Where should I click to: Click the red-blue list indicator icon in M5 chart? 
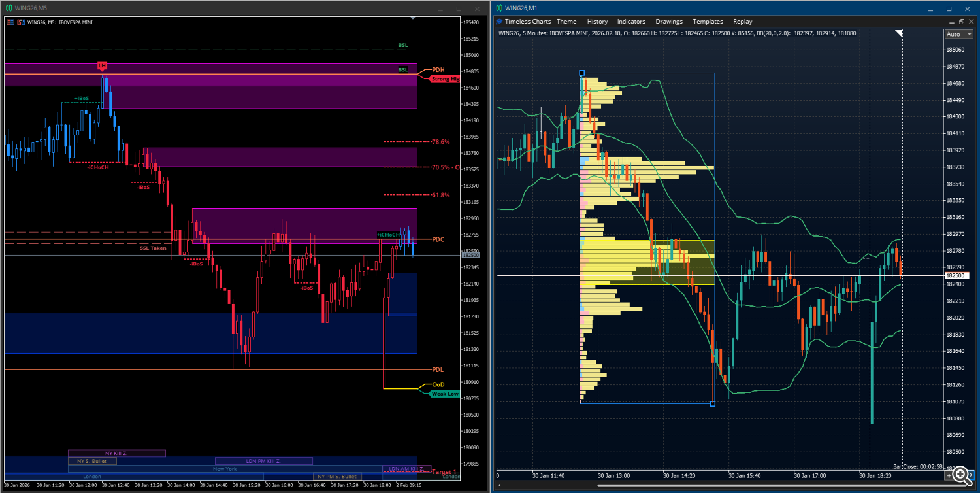point(10,22)
